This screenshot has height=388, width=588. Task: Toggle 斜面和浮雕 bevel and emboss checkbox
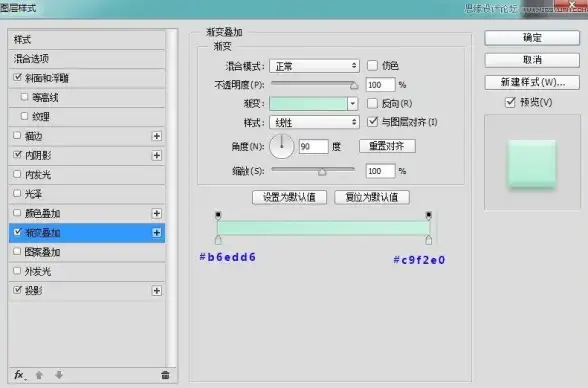[17, 77]
